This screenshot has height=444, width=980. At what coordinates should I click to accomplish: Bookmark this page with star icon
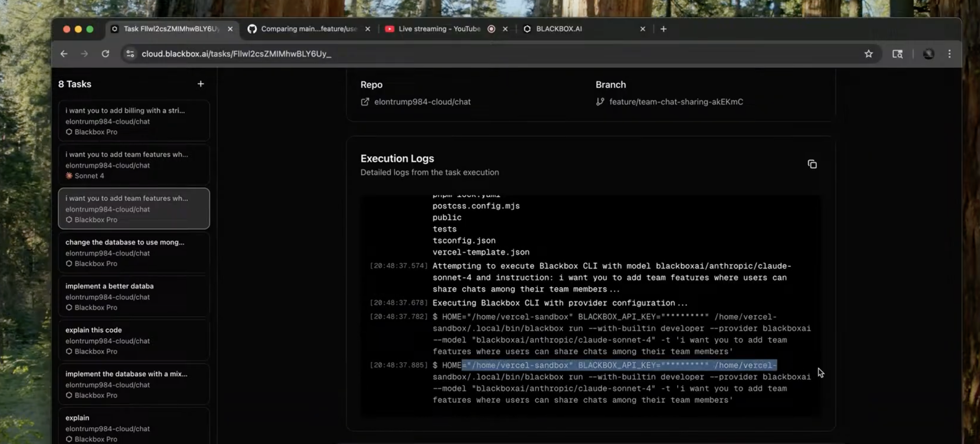pos(868,54)
